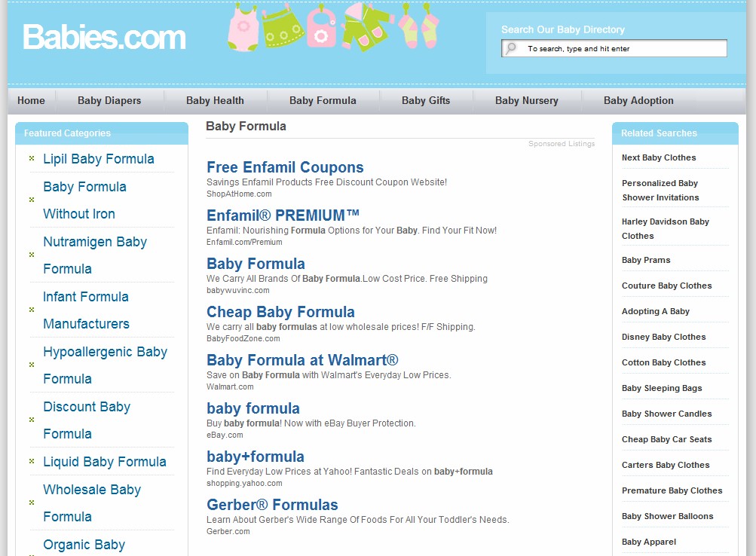Search for Baby Sleeping Bags
756x556 pixels.
click(662, 388)
